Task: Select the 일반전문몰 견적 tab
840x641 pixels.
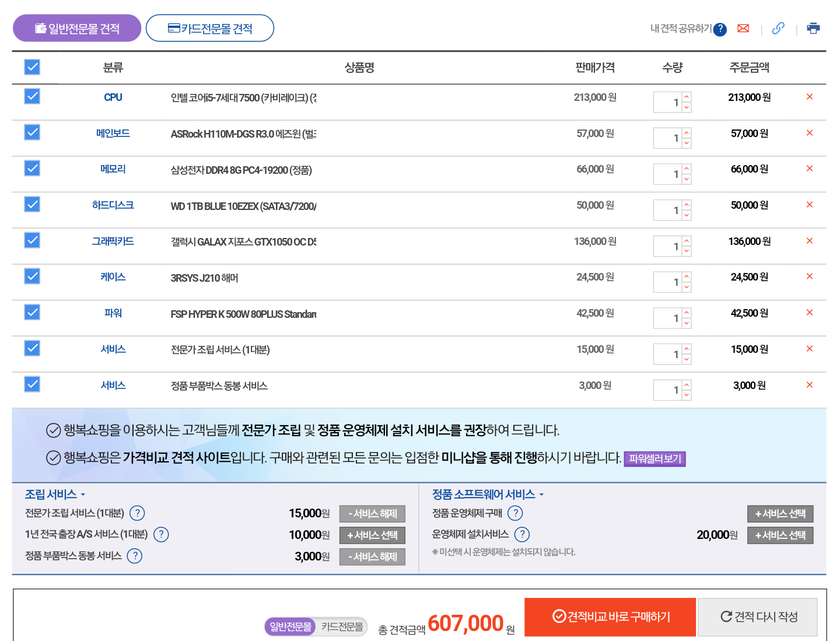Action: click(x=77, y=28)
